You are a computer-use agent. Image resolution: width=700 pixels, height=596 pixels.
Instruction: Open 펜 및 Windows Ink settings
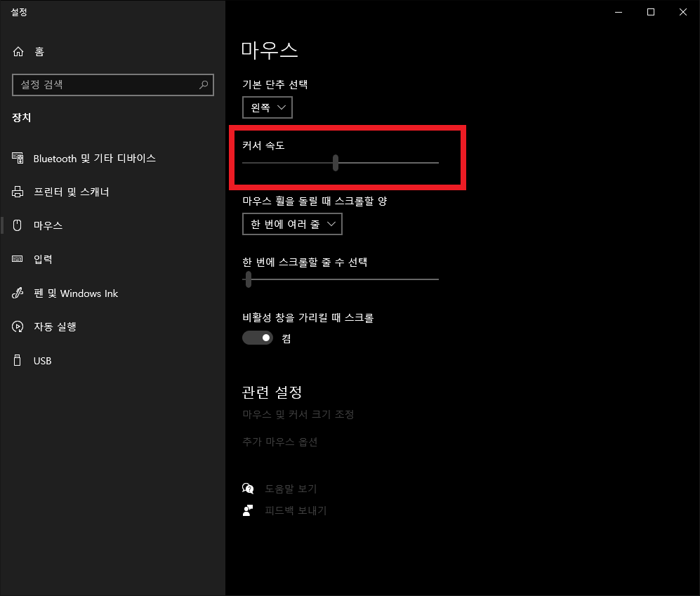coord(76,293)
